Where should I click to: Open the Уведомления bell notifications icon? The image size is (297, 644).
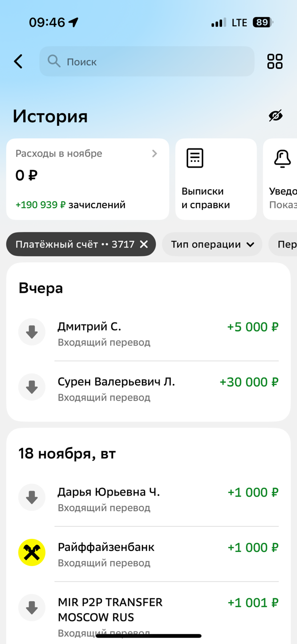click(282, 157)
